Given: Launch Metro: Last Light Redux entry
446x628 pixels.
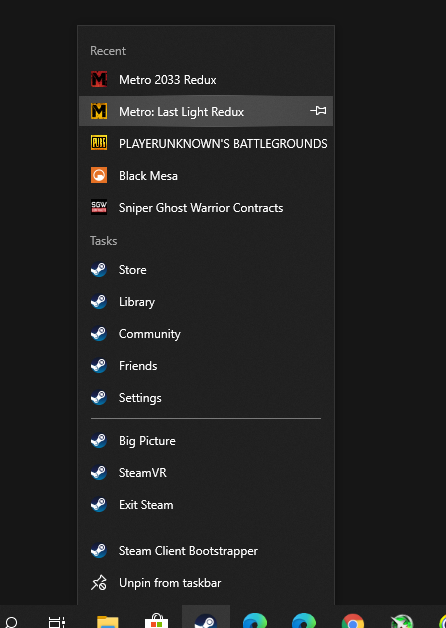Looking at the screenshot, I should tap(206, 111).
